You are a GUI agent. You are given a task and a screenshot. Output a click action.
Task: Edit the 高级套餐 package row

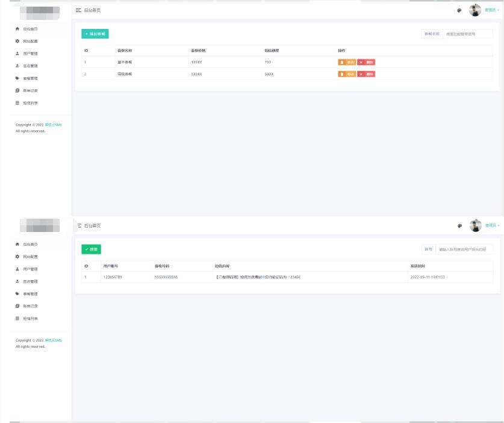347,74
